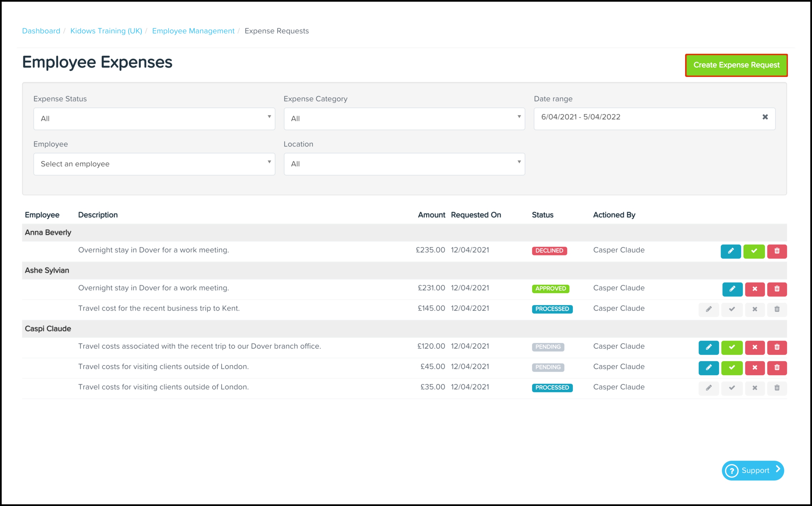Open the Select an employee dropdown
The width and height of the screenshot is (812, 506).
pyautogui.click(x=154, y=164)
